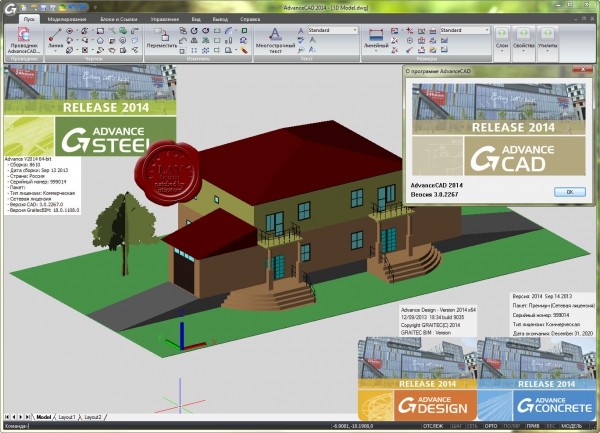Select the Пуск ribbon tab

click(x=29, y=19)
